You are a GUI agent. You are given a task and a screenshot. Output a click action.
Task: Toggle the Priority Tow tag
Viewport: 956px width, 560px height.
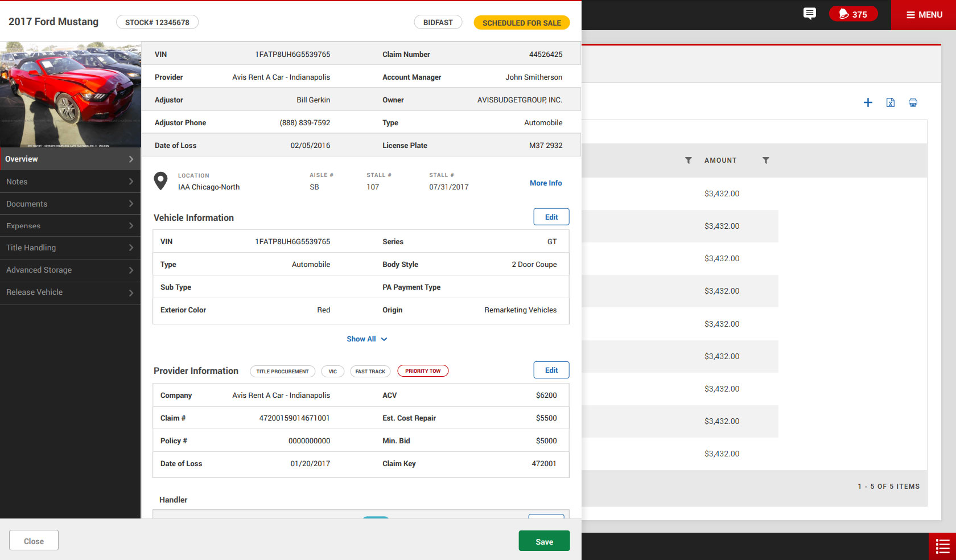pos(423,371)
